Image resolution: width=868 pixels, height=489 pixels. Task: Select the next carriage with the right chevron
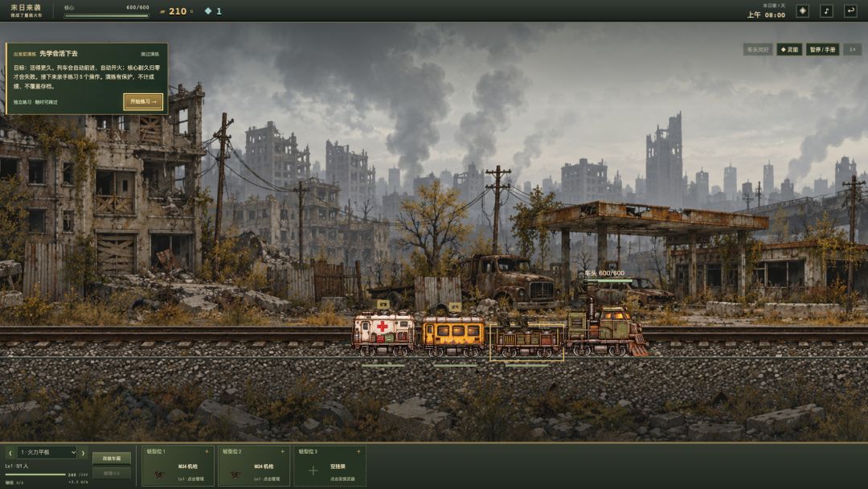click(x=83, y=453)
